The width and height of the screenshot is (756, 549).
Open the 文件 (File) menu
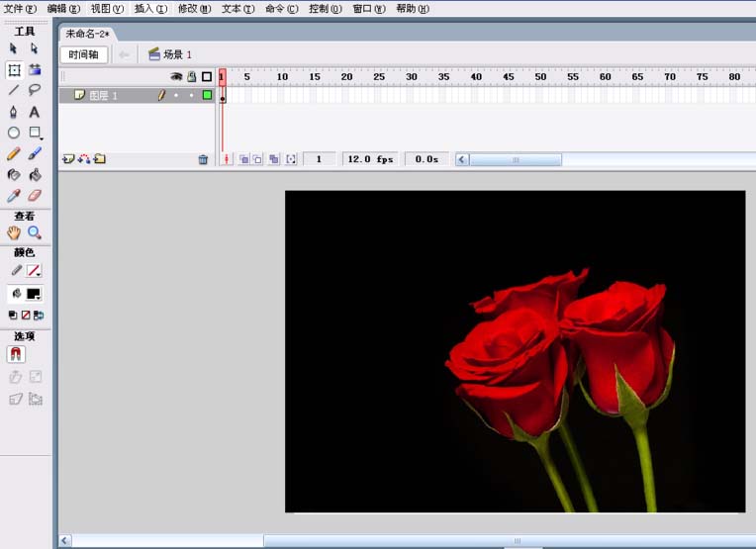pos(20,9)
